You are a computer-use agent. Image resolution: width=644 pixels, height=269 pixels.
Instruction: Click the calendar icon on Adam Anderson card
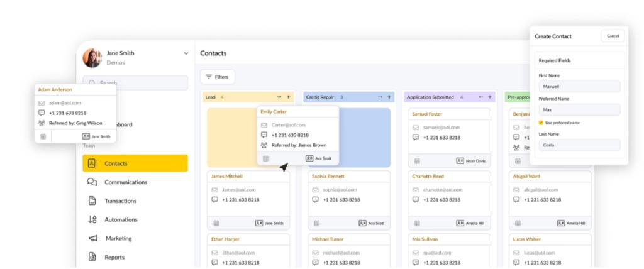point(43,136)
